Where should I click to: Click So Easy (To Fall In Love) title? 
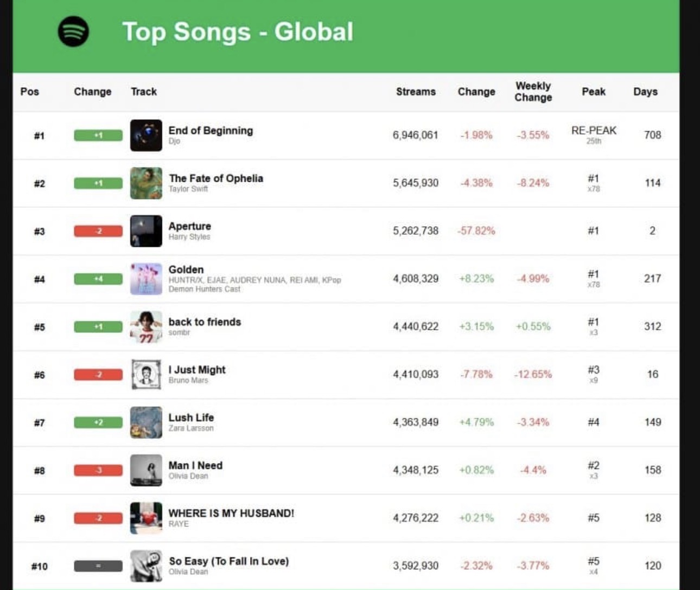click(x=228, y=561)
